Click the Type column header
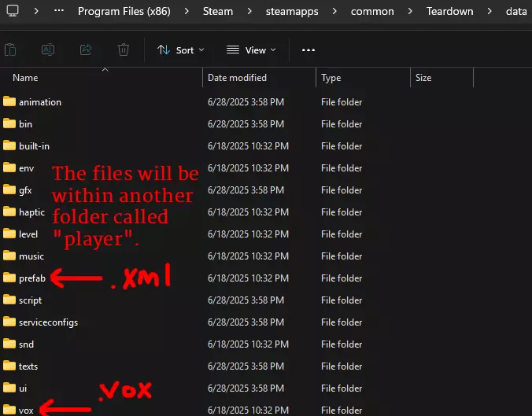532x416 pixels. [x=363, y=78]
